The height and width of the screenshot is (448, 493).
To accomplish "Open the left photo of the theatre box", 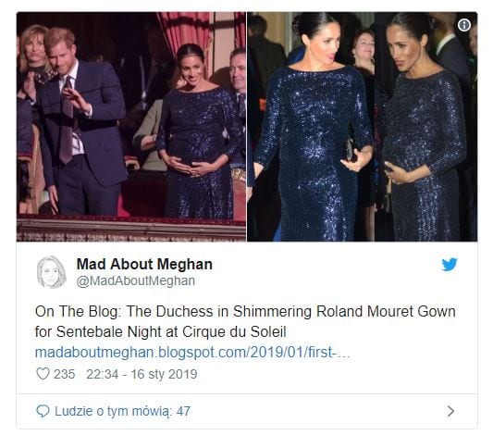I will (x=131, y=127).
